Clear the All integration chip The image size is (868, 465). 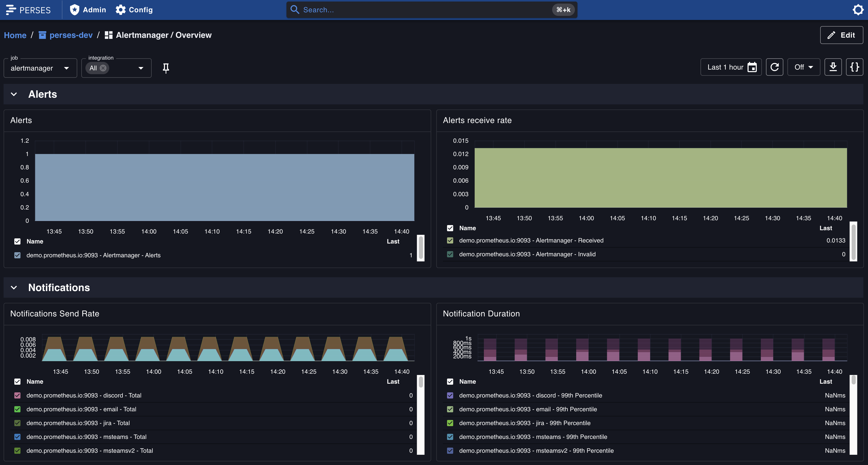103,68
